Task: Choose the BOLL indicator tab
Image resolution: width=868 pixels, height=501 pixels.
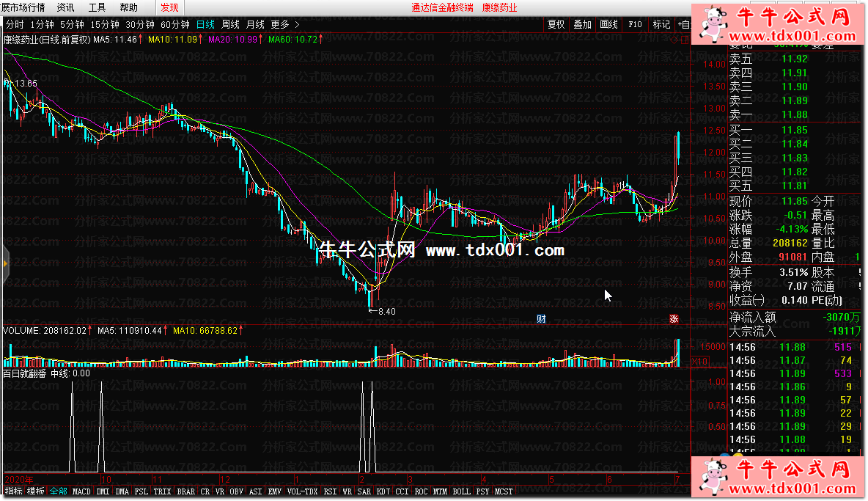Action: 461,491
